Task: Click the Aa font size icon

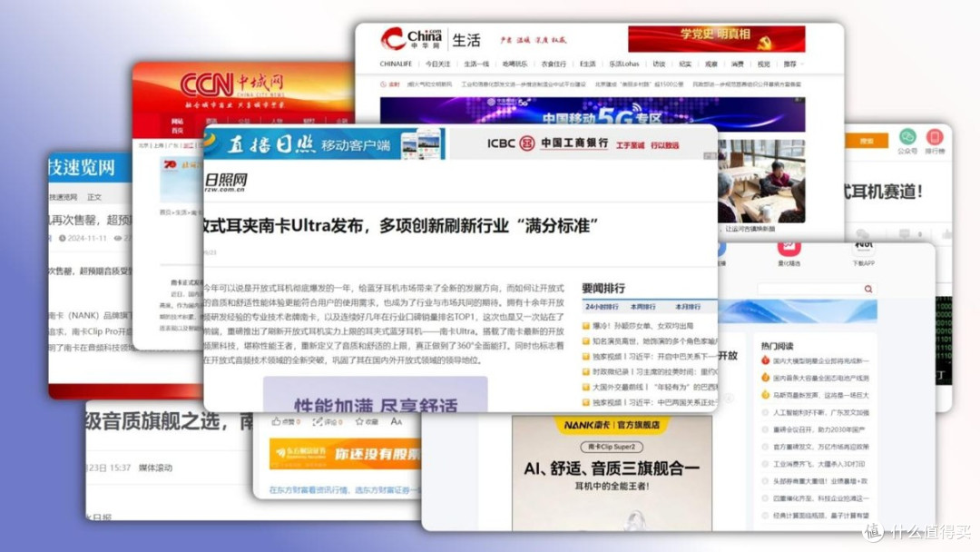Action: click(x=397, y=422)
